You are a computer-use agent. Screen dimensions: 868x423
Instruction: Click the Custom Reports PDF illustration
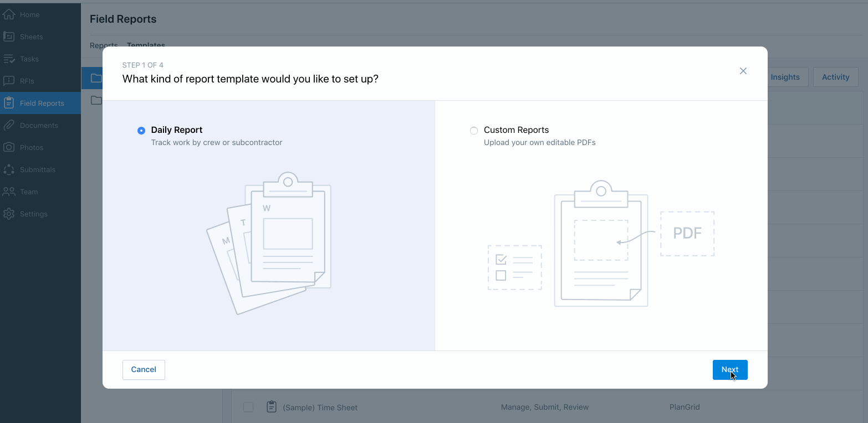pos(601,244)
